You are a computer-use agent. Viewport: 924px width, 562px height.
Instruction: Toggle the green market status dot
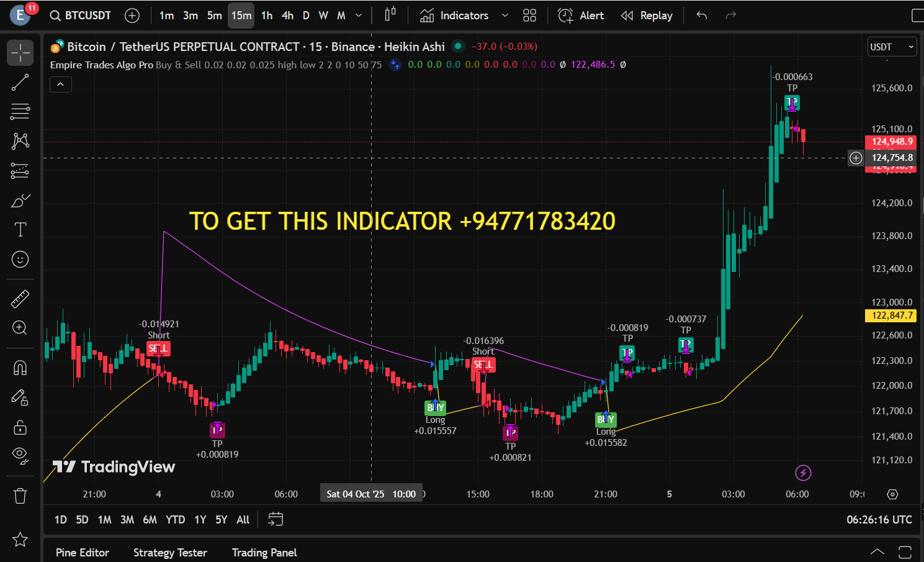pyautogui.click(x=458, y=46)
